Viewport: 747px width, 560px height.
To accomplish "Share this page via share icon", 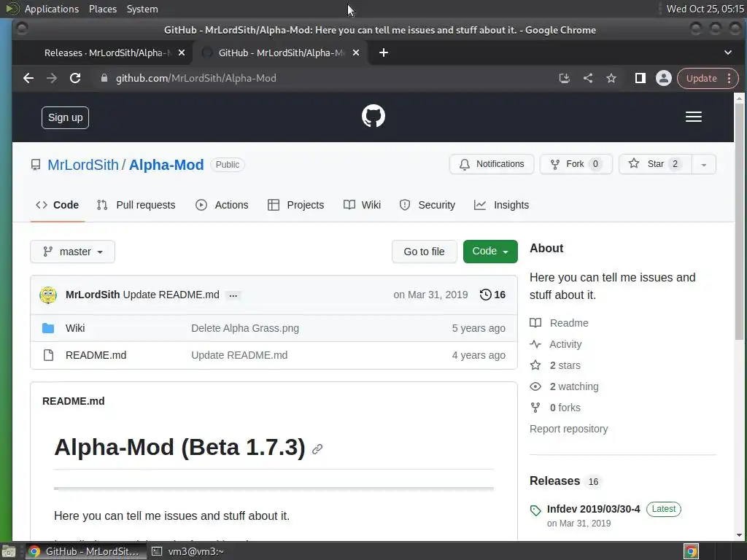I will point(588,78).
